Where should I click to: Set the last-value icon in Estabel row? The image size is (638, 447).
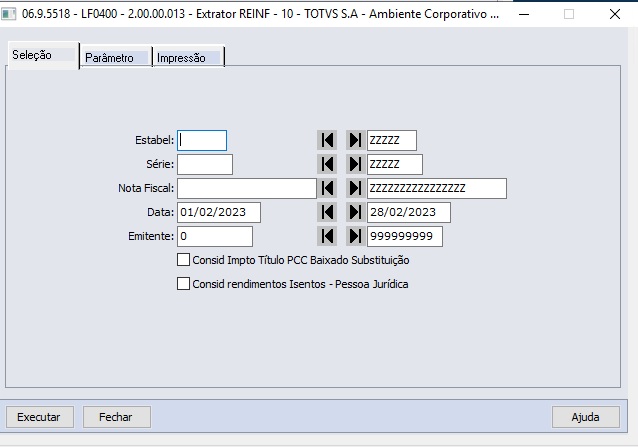click(356, 140)
